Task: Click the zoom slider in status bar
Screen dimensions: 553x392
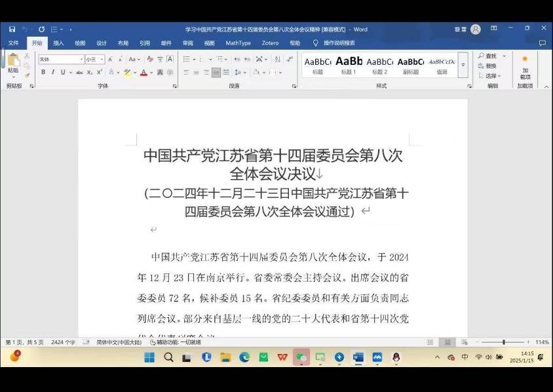Action: (x=503, y=342)
